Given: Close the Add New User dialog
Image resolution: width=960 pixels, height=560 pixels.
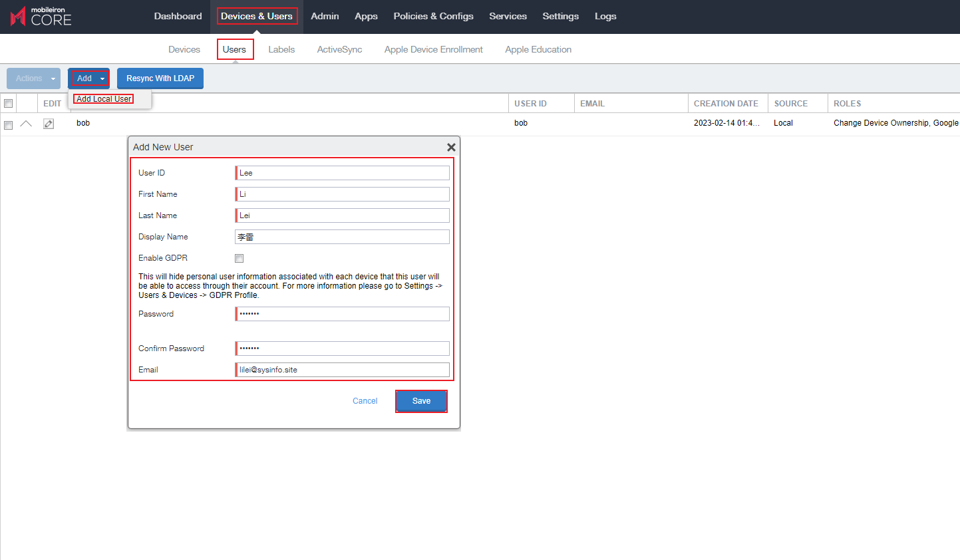Looking at the screenshot, I should [x=451, y=148].
